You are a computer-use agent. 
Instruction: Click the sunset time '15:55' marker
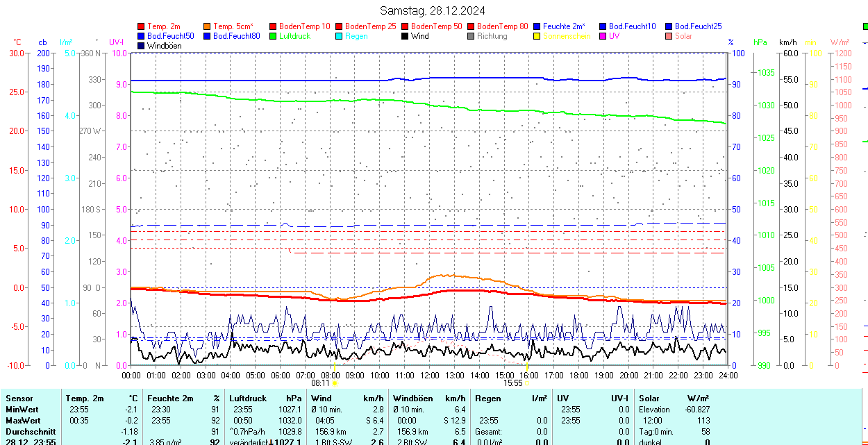click(512, 383)
